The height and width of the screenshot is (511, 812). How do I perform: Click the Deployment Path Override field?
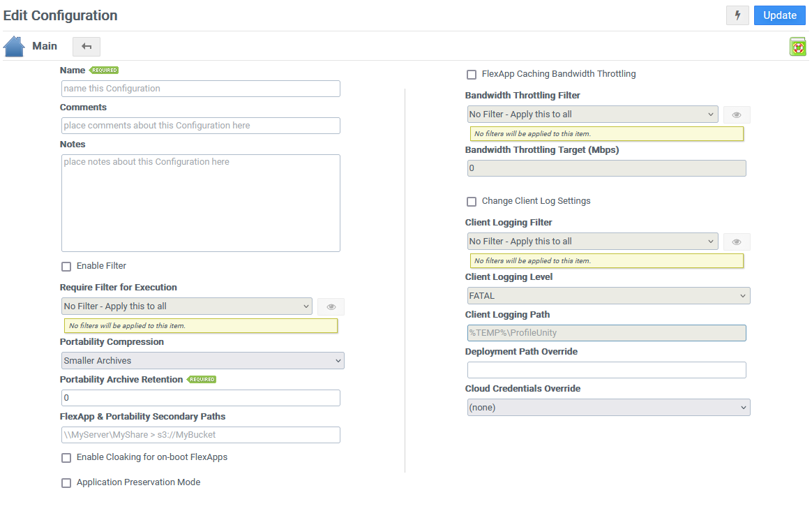[x=606, y=370]
